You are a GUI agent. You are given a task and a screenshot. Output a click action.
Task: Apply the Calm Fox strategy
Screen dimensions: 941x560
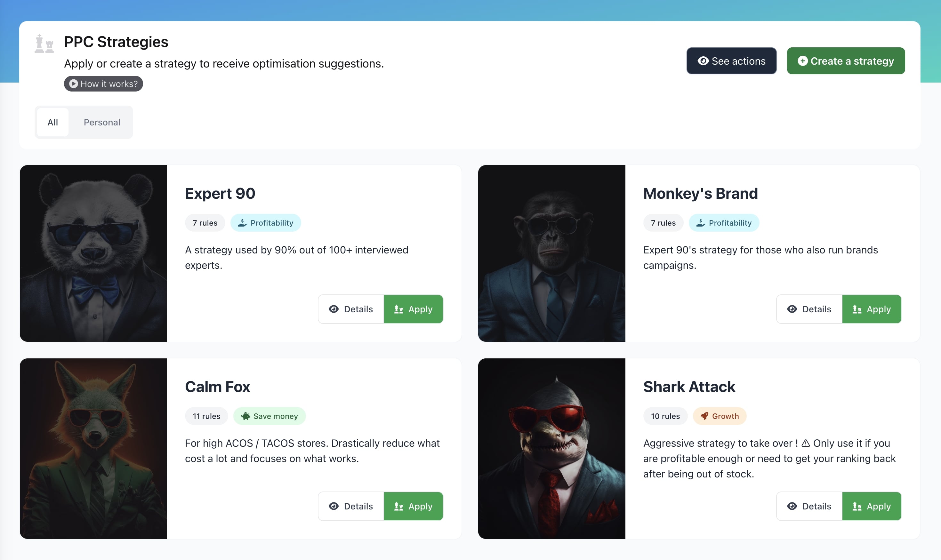[413, 506]
